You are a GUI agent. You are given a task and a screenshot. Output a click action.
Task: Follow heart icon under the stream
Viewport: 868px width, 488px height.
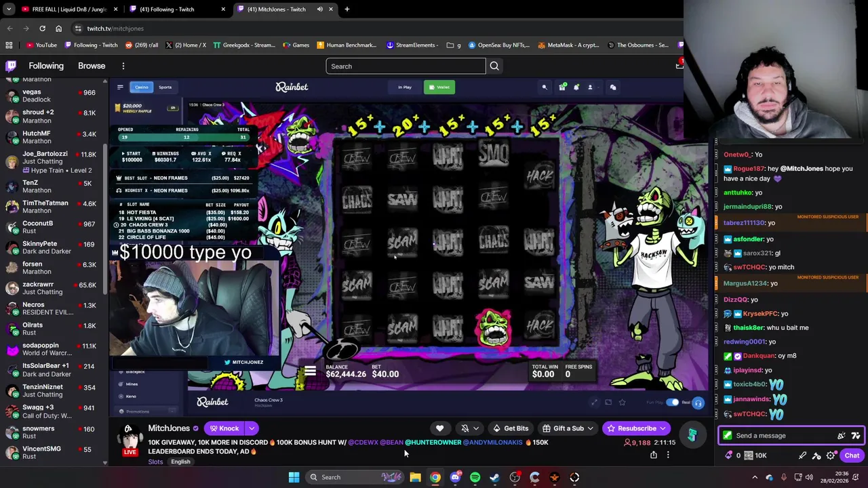coord(439,428)
